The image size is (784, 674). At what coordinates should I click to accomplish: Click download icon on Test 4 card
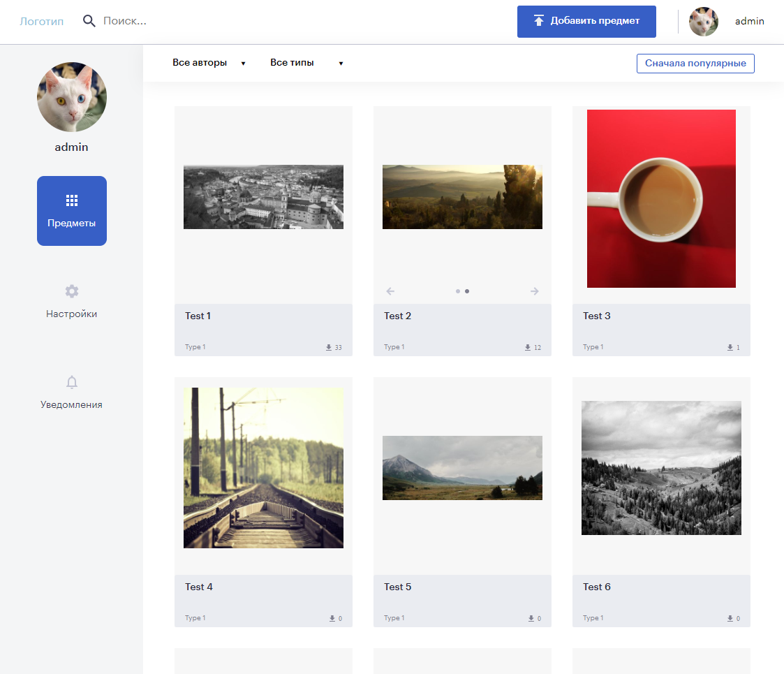[x=332, y=618]
